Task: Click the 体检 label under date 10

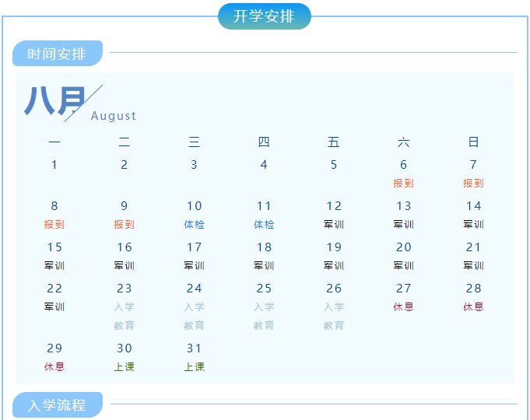Action: click(x=194, y=224)
